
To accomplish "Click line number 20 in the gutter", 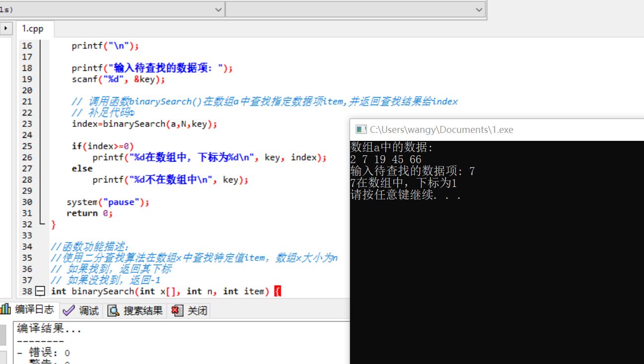I will pos(27,90).
